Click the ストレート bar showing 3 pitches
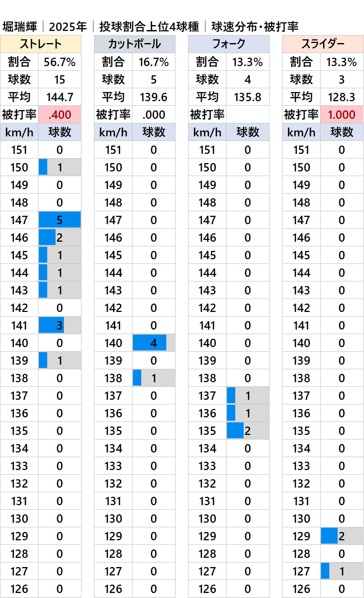This screenshot has height=598, width=364. [x=51, y=325]
